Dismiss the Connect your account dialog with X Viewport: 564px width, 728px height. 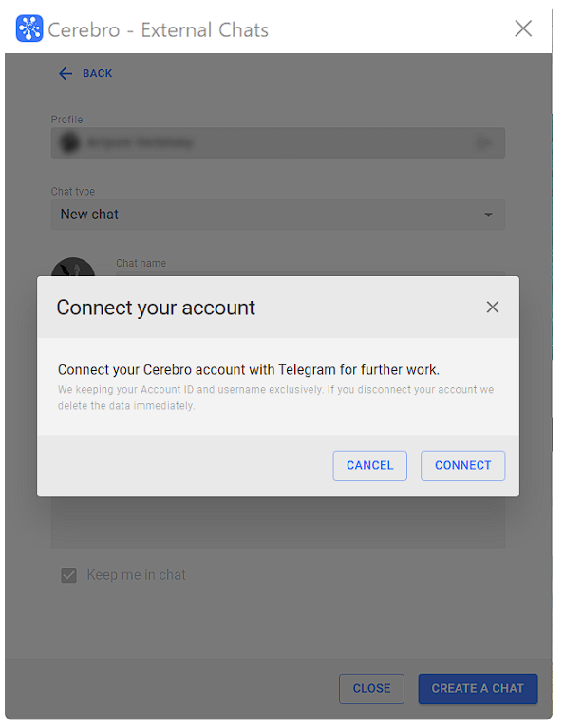coord(493,307)
